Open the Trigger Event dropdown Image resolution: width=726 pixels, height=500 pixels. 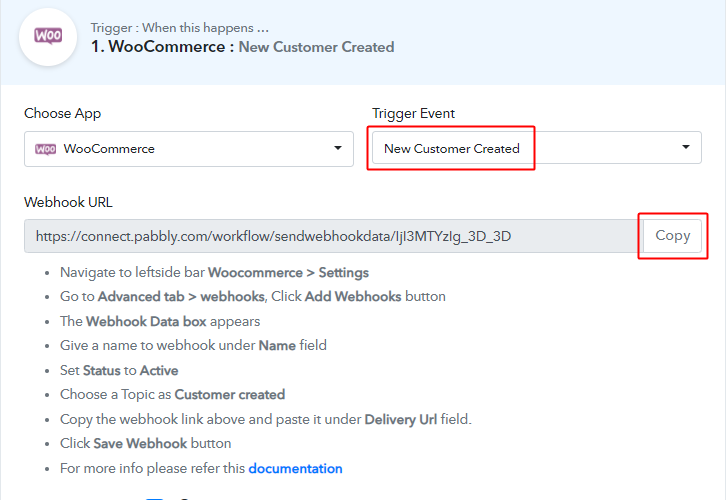pos(537,148)
